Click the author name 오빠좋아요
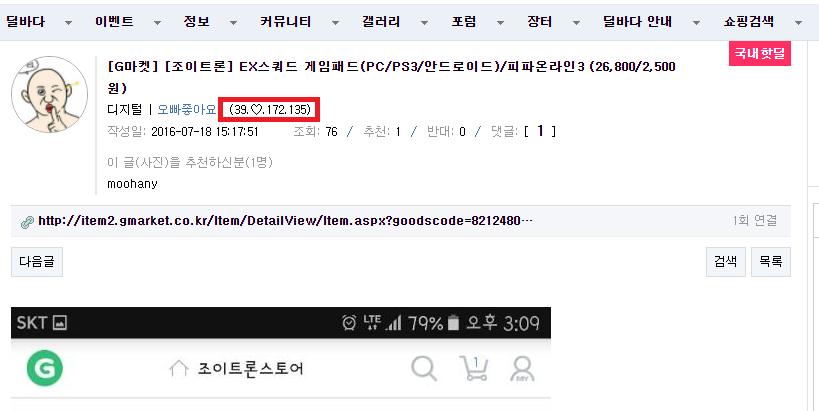 tap(187, 110)
